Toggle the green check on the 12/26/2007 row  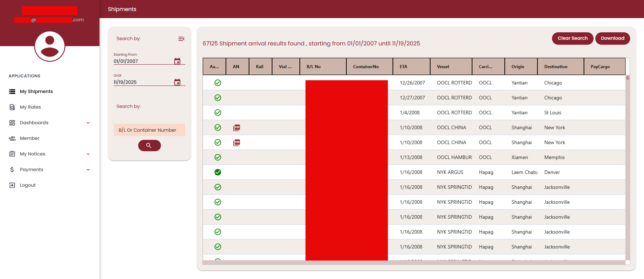point(218,83)
